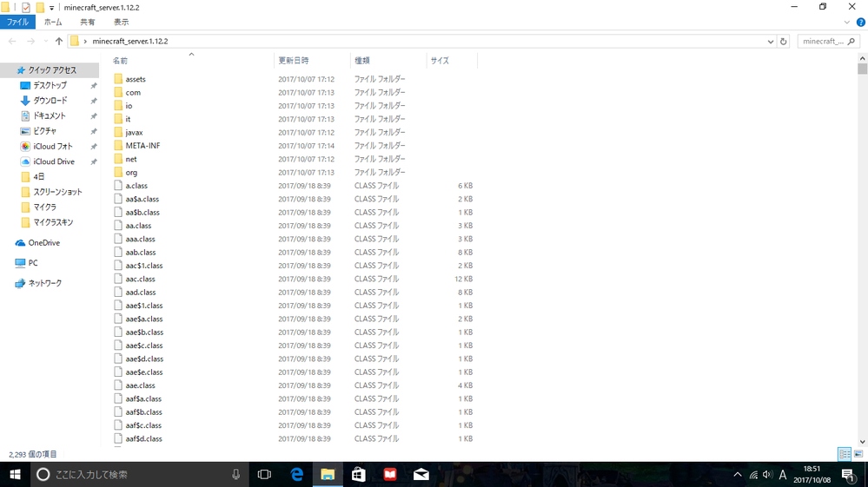Open the Action Center notifications icon
The image size is (868, 487).
pos(847,475)
